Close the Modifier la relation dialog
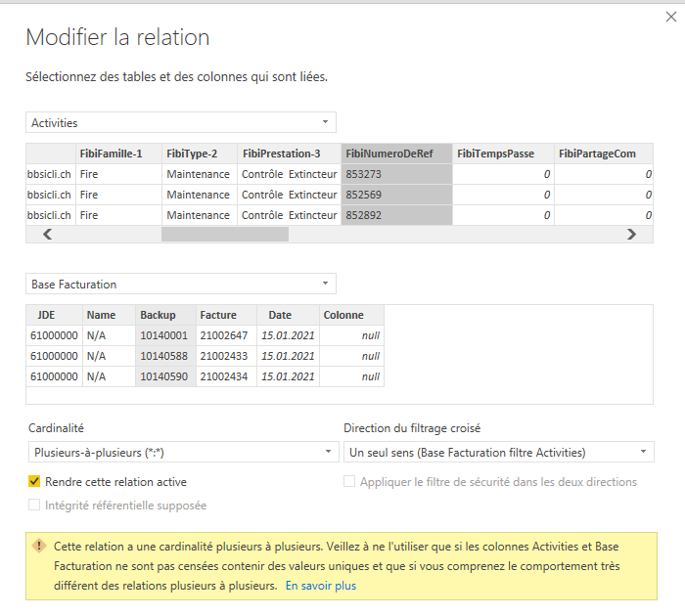This screenshot has width=685, height=616. point(671,17)
